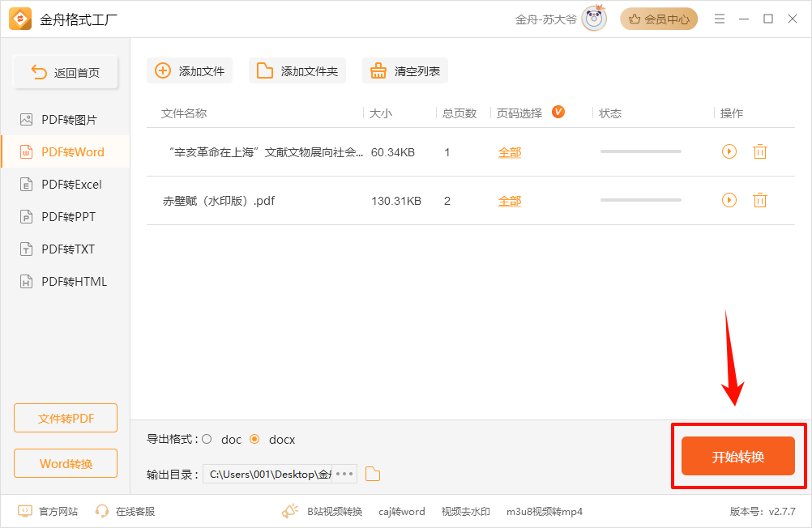The width and height of the screenshot is (812, 528).
Task: Open page selection 全部 for 辛亥革命 file
Action: [510, 151]
